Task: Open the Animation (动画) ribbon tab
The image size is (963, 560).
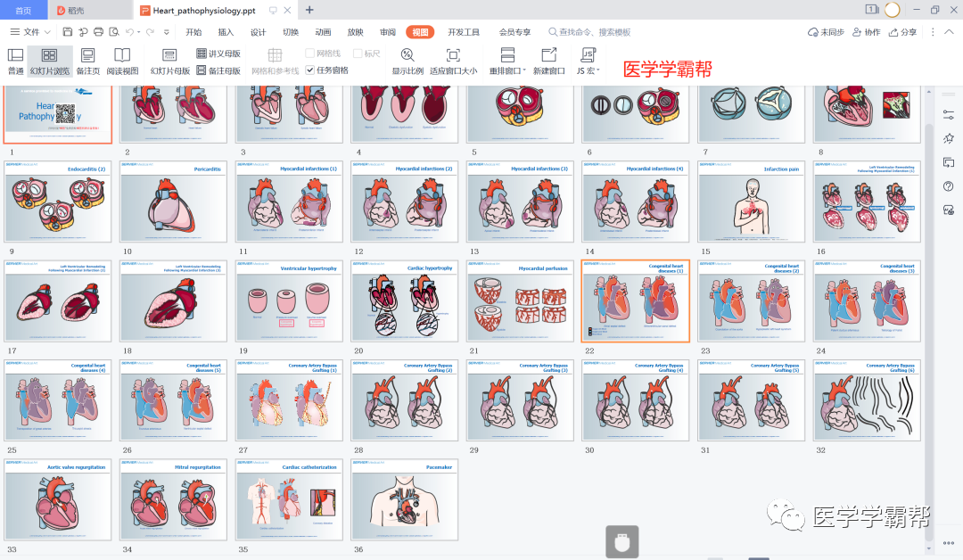Action: click(x=323, y=32)
